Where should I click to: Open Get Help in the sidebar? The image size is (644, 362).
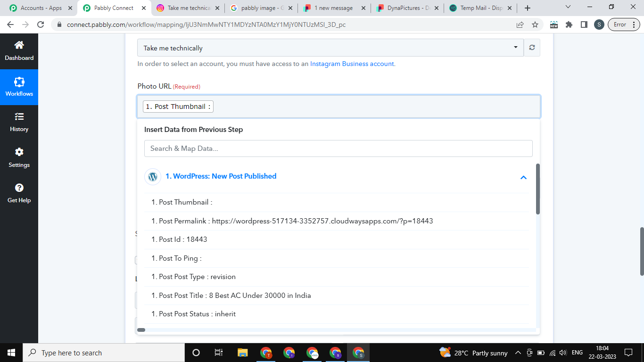pyautogui.click(x=19, y=193)
